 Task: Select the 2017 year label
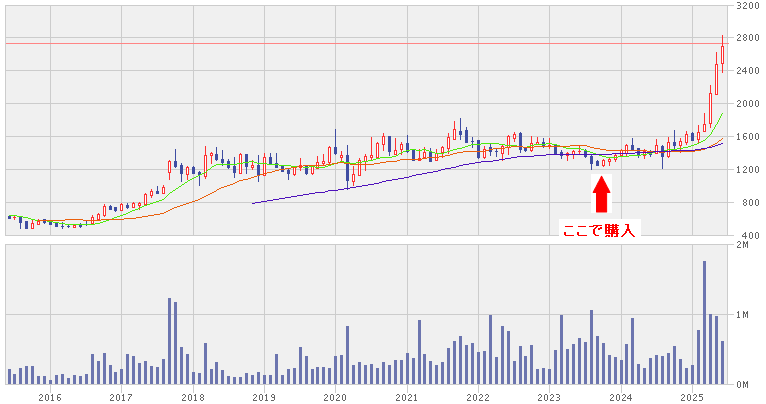click(121, 398)
